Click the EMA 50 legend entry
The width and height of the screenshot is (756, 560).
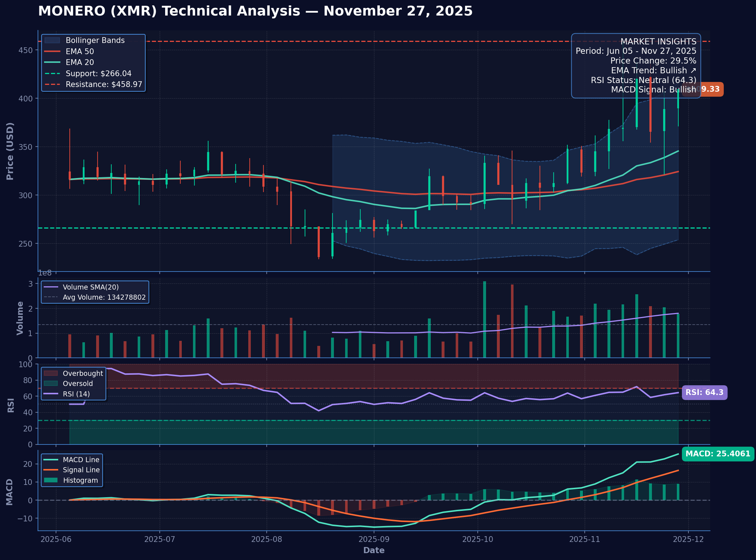[x=80, y=52]
